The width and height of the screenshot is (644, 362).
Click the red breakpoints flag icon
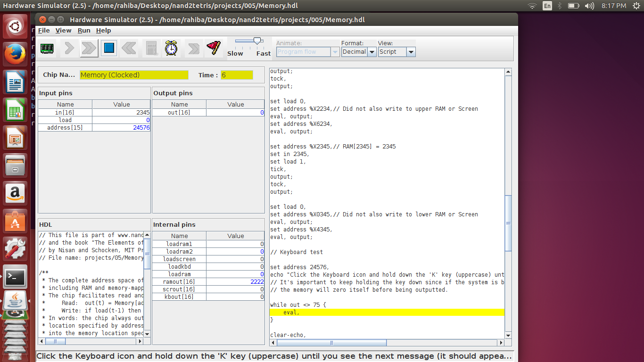click(214, 48)
